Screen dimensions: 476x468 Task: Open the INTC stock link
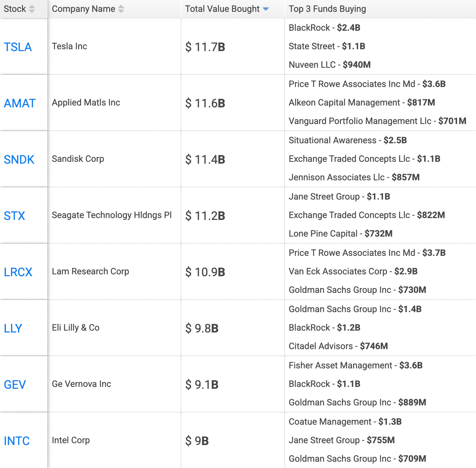pos(17,441)
